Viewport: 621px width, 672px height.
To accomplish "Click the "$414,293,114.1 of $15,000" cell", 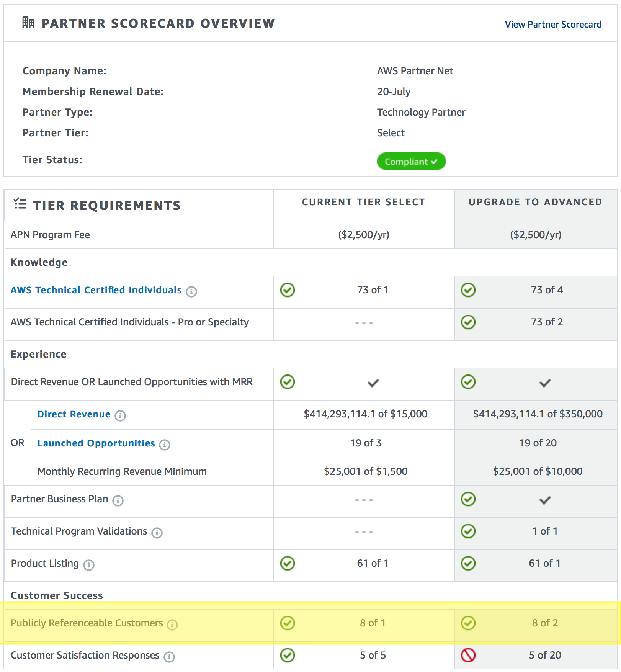I will (366, 414).
